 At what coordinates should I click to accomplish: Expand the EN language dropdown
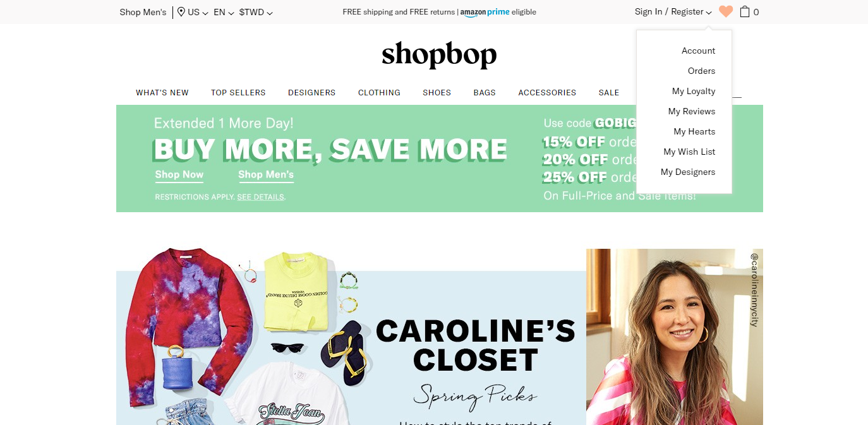(x=224, y=12)
